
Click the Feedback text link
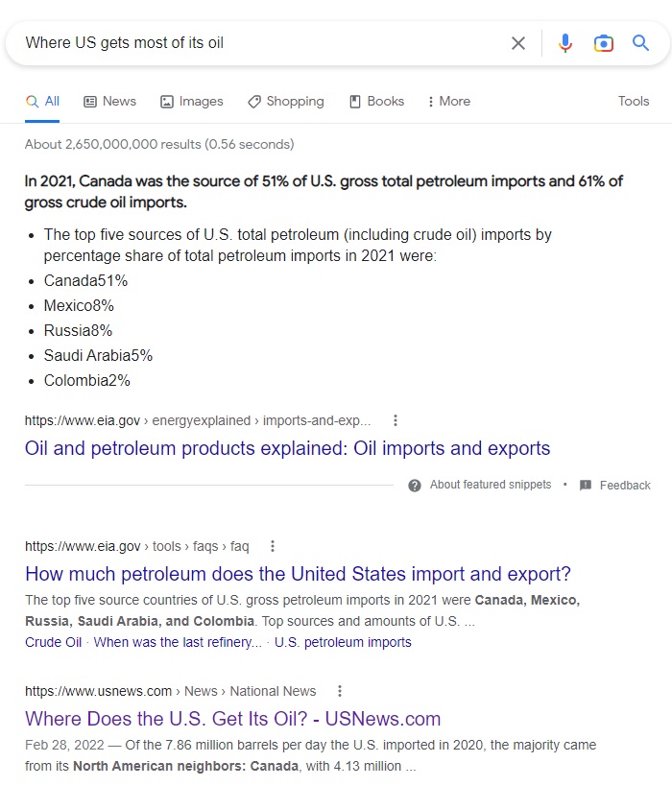(625, 486)
